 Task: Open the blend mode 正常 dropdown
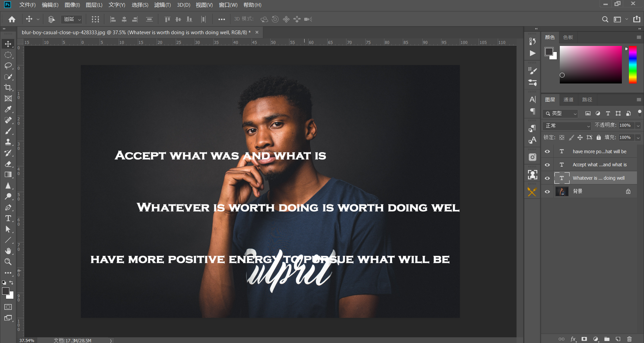click(x=567, y=126)
